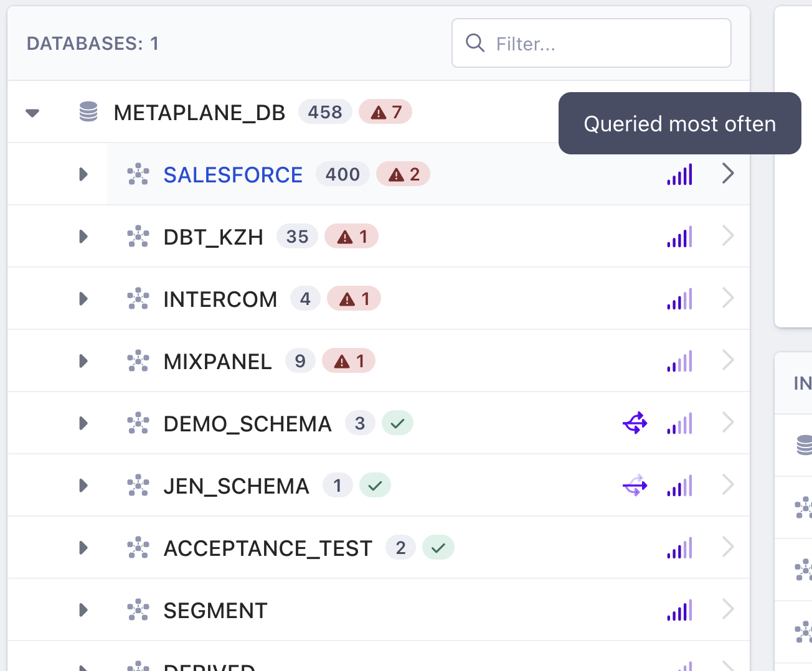Click the DATABASES: 1 header label
The height and width of the screenshot is (671, 812).
93,44
